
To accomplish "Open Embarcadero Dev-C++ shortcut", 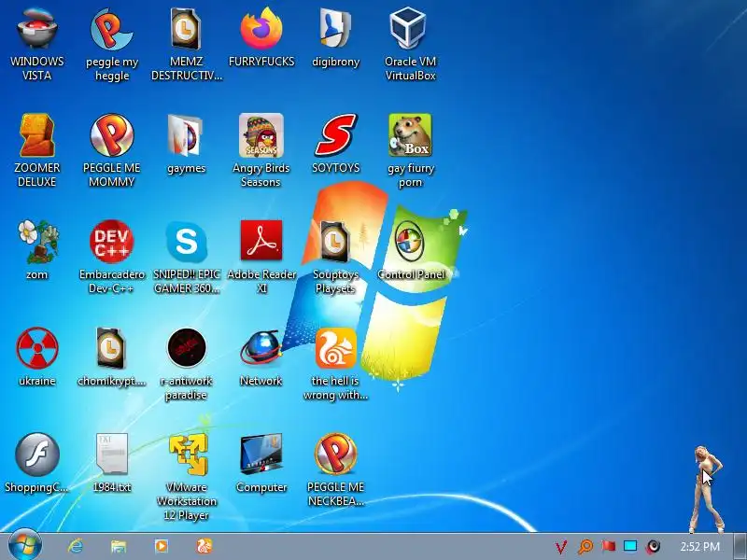I will 111,242.
